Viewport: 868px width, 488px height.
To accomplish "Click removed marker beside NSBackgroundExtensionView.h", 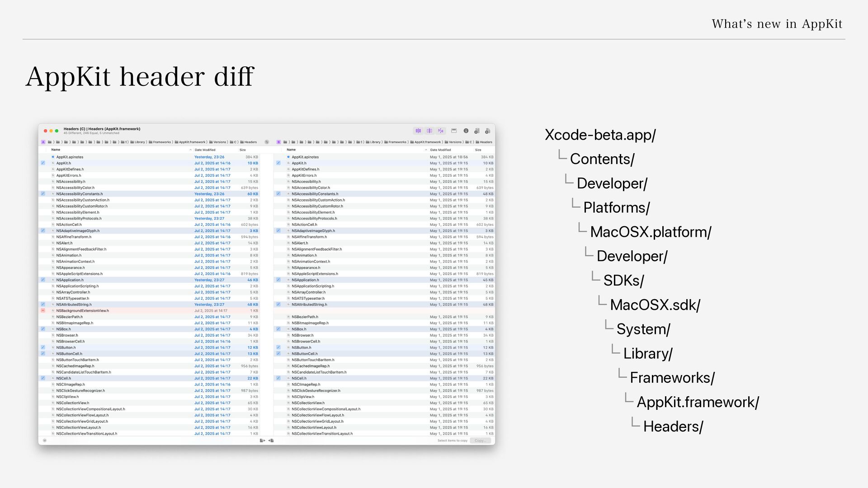I will coord(43,311).
